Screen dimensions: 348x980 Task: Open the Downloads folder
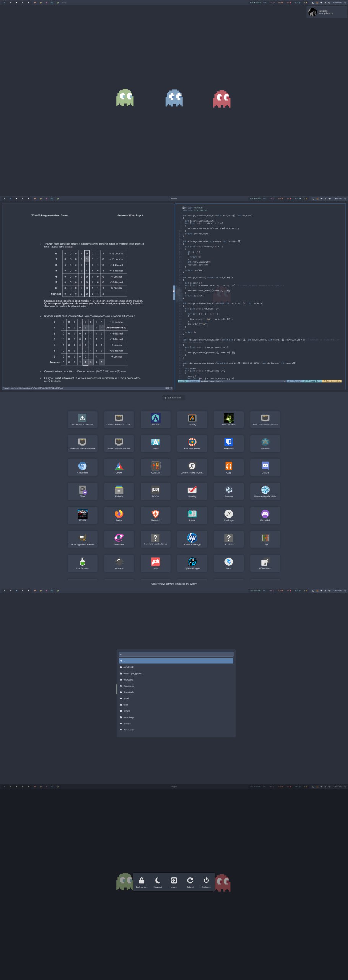pos(176,692)
